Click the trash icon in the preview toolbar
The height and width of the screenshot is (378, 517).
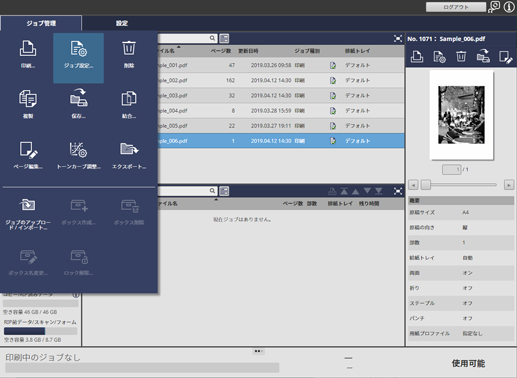pyautogui.click(x=461, y=57)
